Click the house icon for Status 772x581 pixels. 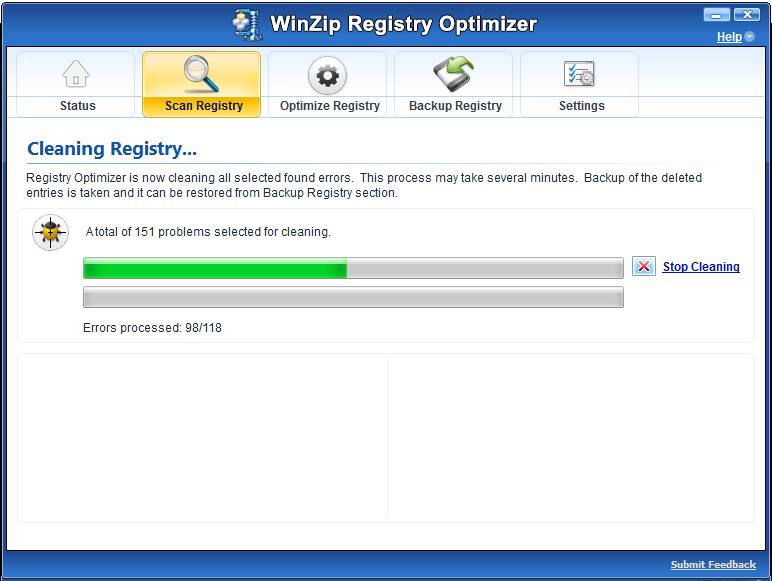(x=76, y=75)
